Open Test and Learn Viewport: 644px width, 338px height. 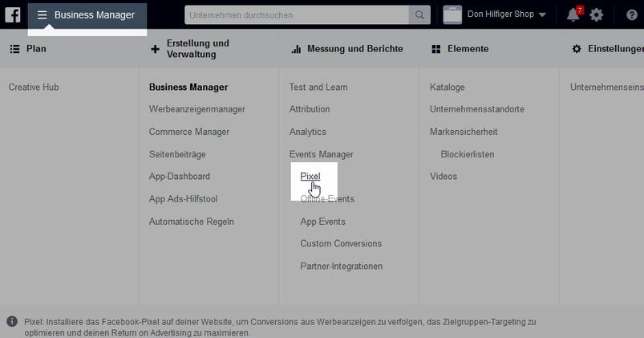click(x=318, y=88)
